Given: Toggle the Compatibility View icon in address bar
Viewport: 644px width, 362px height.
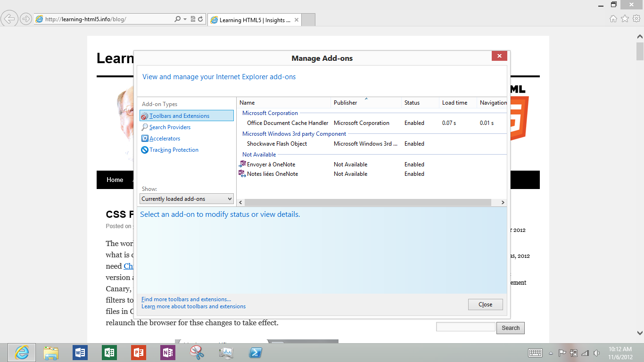Looking at the screenshot, I should point(193,19).
